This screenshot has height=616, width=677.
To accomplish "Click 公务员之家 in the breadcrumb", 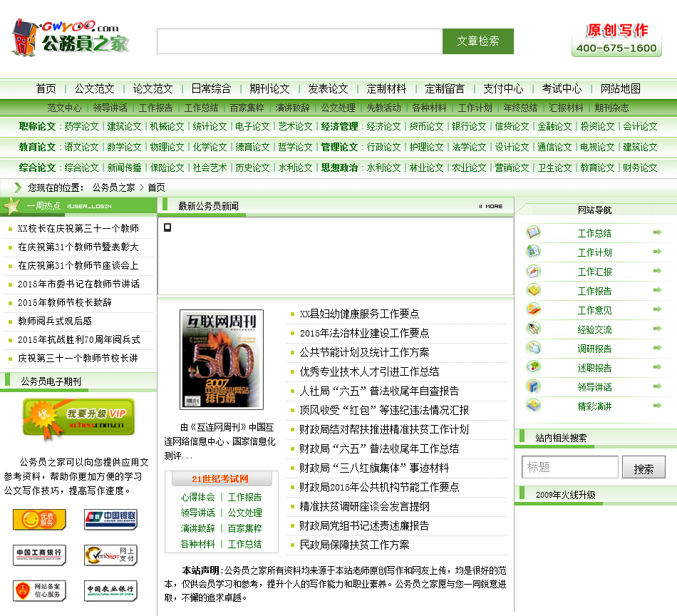I will coord(113,188).
